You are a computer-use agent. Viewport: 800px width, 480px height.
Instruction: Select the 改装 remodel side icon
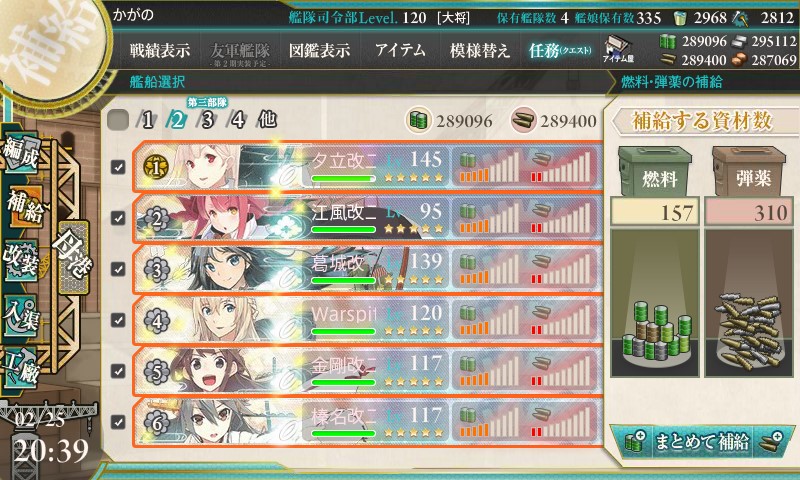click(x=20, y=260)
